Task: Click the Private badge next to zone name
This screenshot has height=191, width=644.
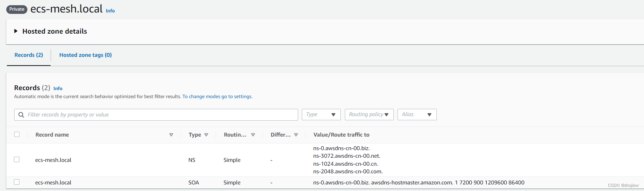Action: (17, 9)
